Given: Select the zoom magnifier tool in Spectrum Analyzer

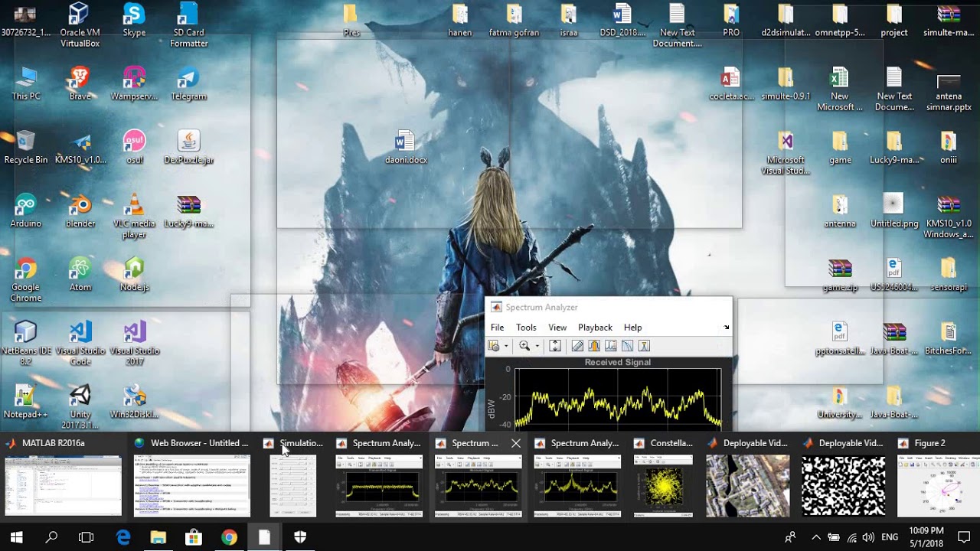Looking at the screenshot, I should pyautogui.click(x=524, y=346).
